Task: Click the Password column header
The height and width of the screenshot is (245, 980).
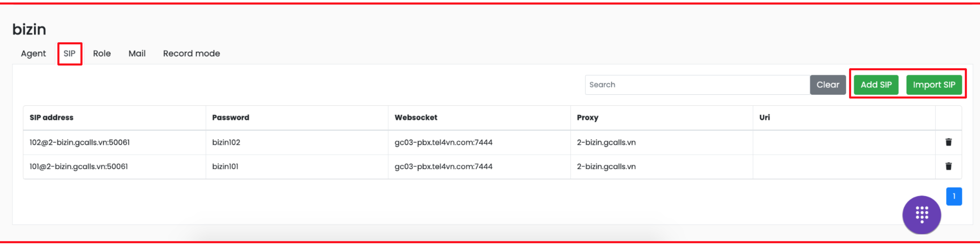Action: 231,117
